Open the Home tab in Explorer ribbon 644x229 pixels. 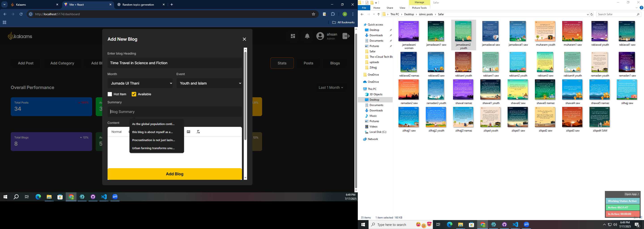377,8
